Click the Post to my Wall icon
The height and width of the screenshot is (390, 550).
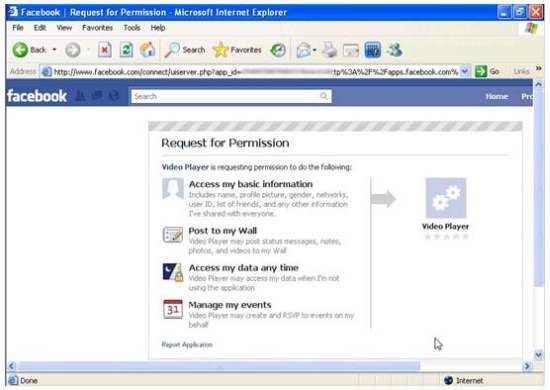(173, 235)
